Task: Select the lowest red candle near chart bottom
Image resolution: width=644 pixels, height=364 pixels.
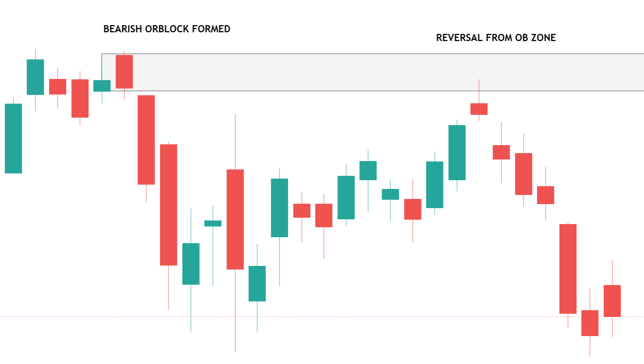Action: (x=590, y=323)
